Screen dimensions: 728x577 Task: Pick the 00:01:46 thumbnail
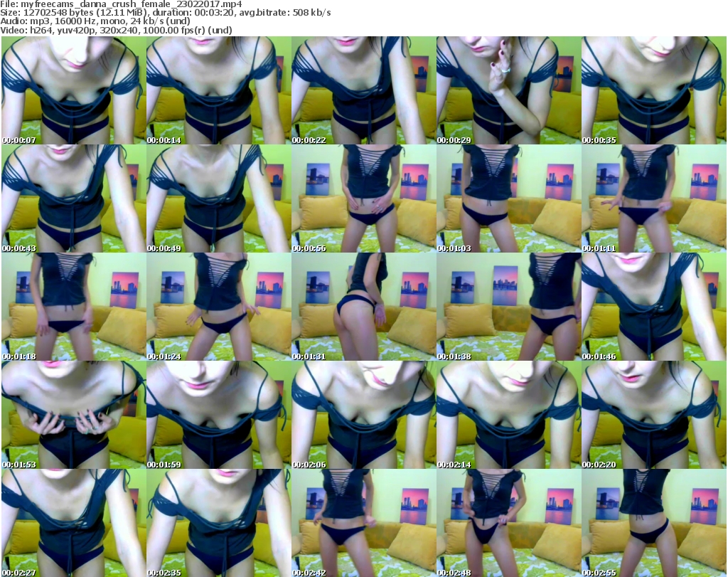click(x=654, y=307)
